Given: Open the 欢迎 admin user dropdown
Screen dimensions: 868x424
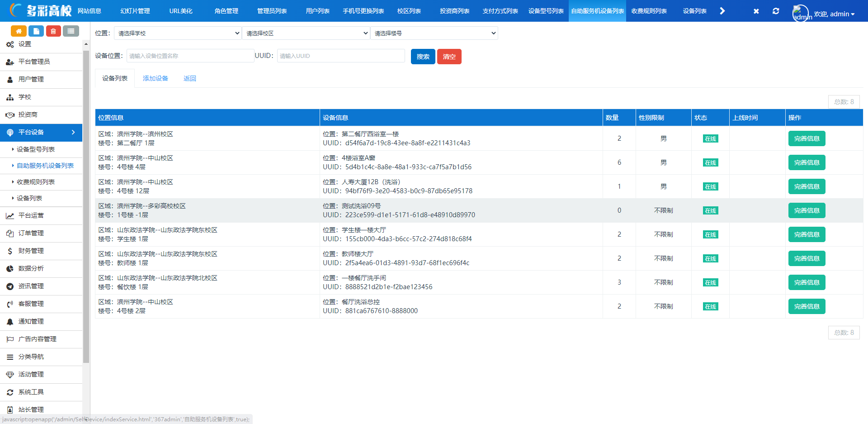Looking at the screenshot, I should pos(834,14).
